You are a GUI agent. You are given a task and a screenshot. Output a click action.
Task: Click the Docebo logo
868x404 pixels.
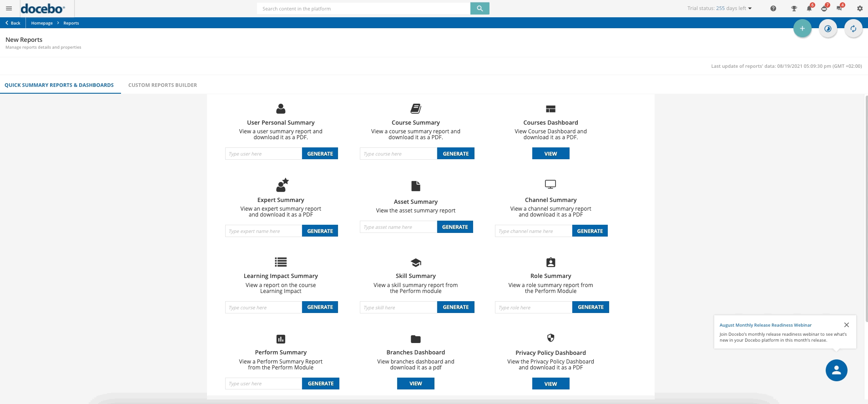tap(43, 8)
